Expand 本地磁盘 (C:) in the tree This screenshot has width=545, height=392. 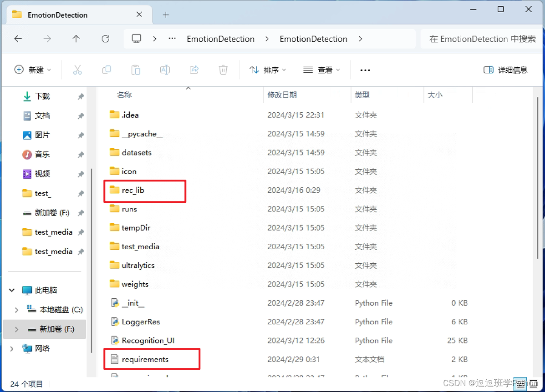[16, 310]
